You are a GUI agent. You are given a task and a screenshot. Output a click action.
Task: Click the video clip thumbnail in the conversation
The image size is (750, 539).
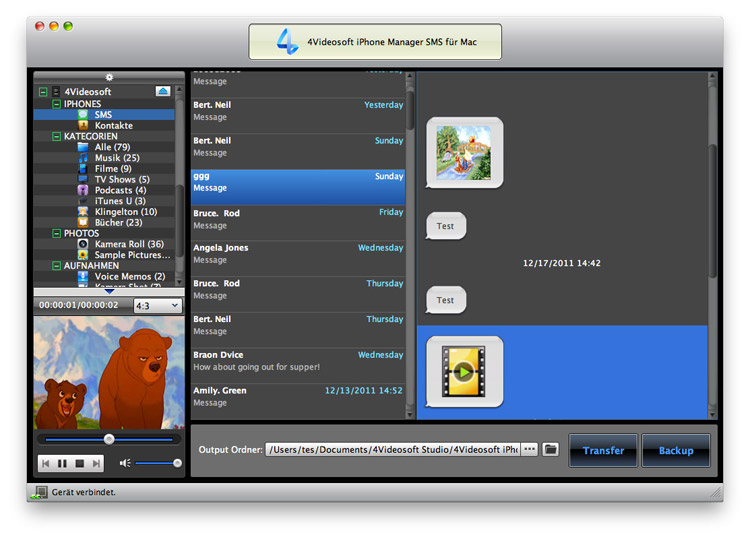tap(464, 371)
